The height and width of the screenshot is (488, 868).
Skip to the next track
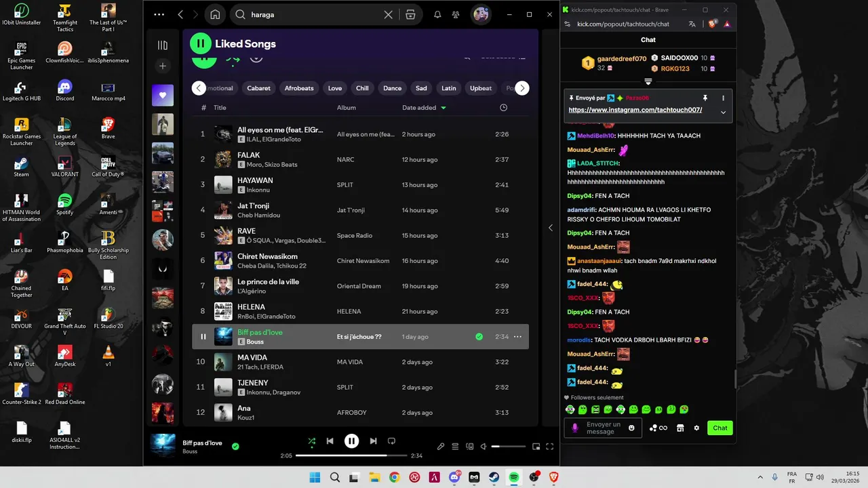point(373,441)
